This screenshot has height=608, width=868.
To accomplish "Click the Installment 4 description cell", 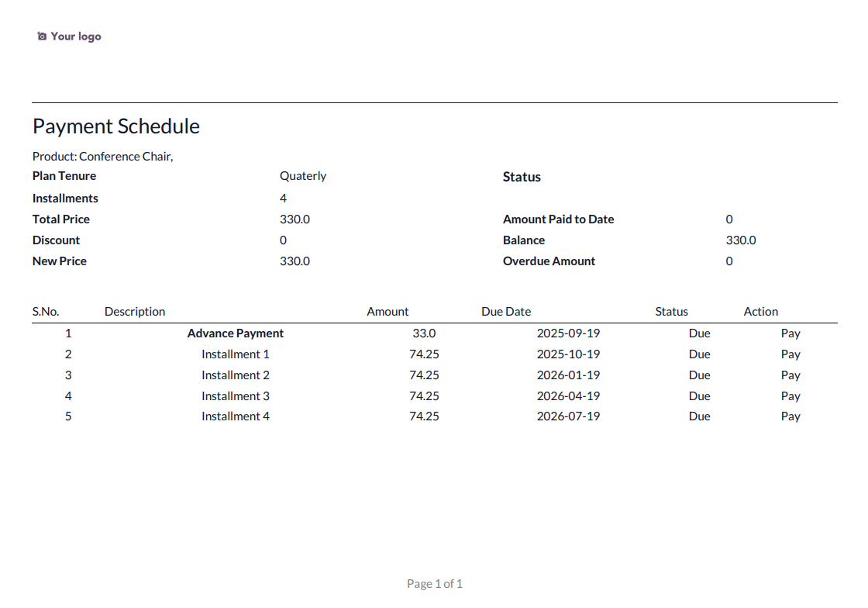I will [x=236, y=416].
